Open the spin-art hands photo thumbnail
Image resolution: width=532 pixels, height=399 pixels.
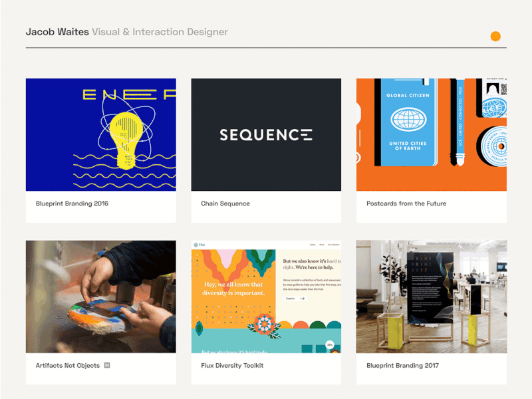point(101,297)
